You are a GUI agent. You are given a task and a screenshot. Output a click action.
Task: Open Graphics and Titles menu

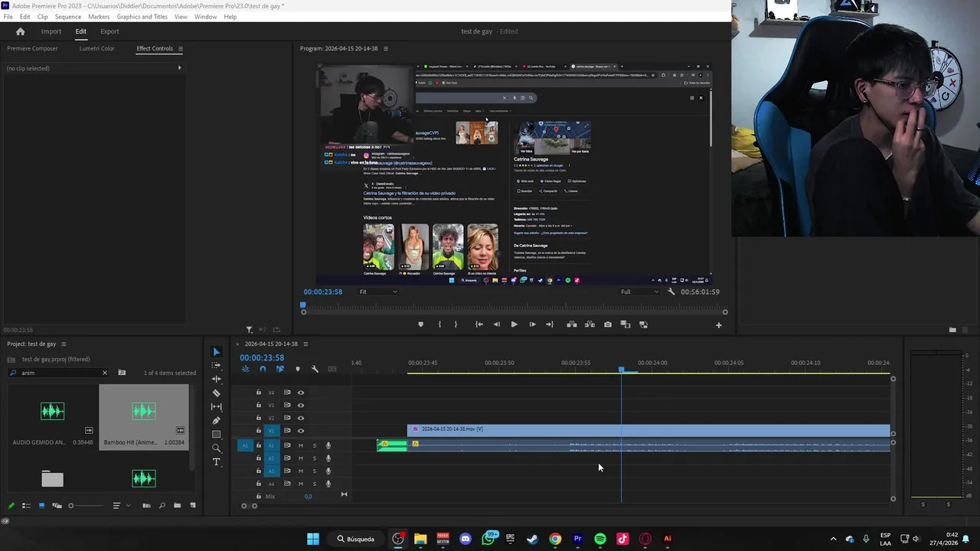pyautogui.click(x=142, y=17)
